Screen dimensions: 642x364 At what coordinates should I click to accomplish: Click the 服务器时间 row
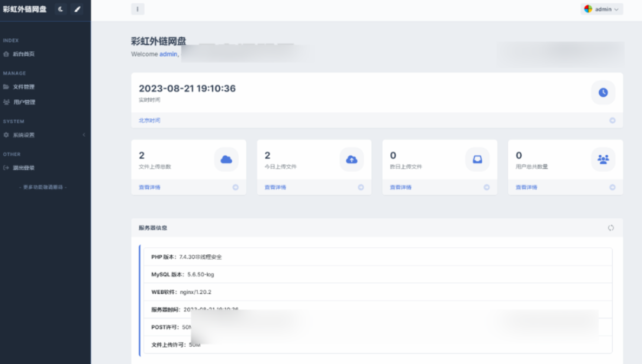(x=378, y=309)
